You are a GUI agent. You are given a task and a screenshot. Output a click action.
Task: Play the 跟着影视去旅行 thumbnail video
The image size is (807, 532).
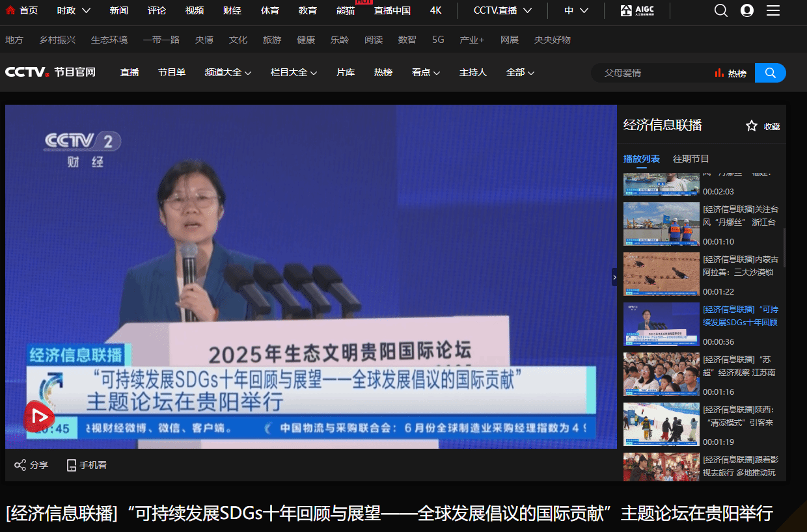click(x=661, y=467)
